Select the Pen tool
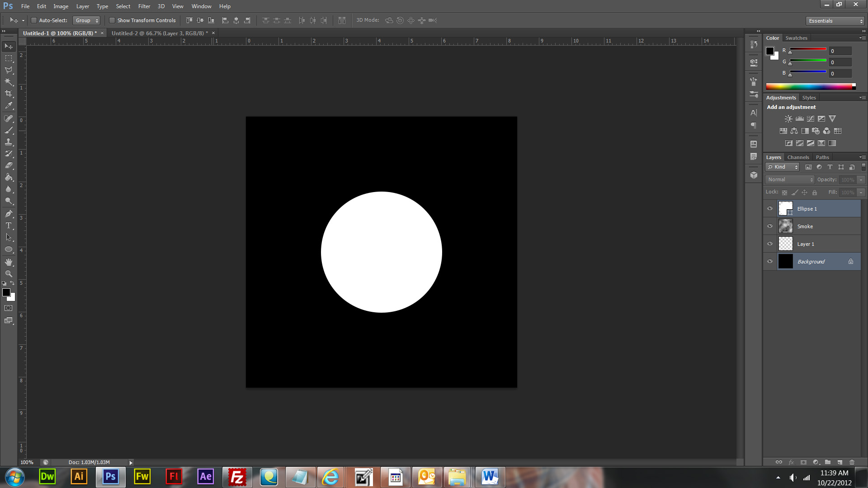This screenshot has height=488, width=868. tap(9, 214)
